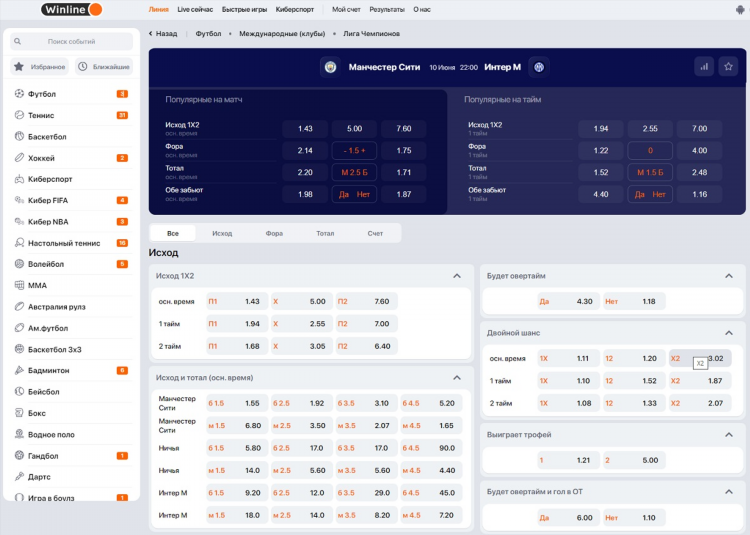Switch to the Счет tab

[375, 233]
